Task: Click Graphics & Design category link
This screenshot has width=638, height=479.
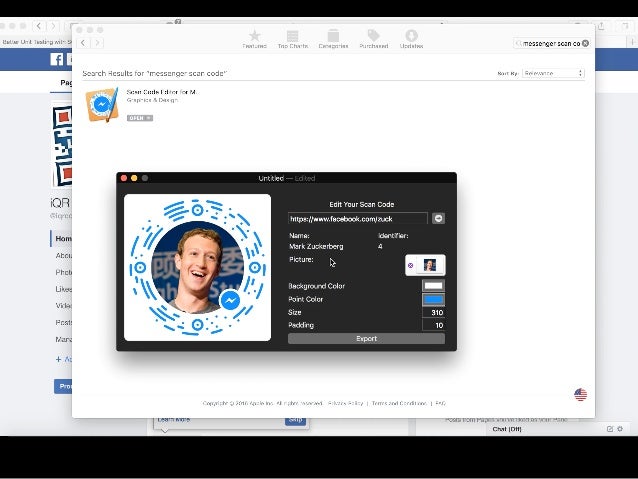Action: point(152,100)
